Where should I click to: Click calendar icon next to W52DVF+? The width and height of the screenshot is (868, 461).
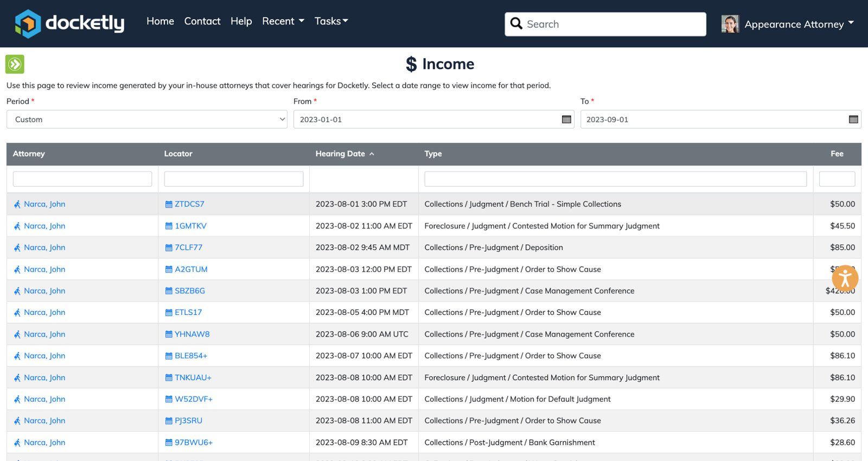(x=169, y=399)
